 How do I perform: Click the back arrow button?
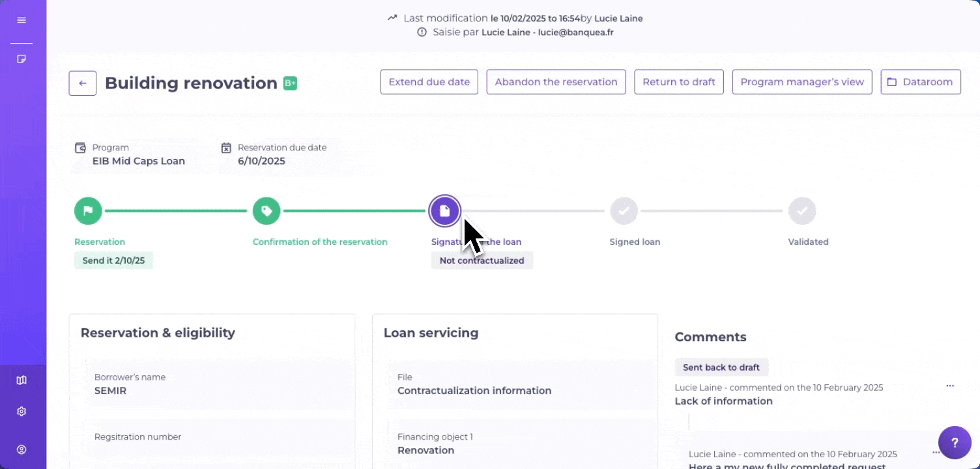click(x=83, y=83)
